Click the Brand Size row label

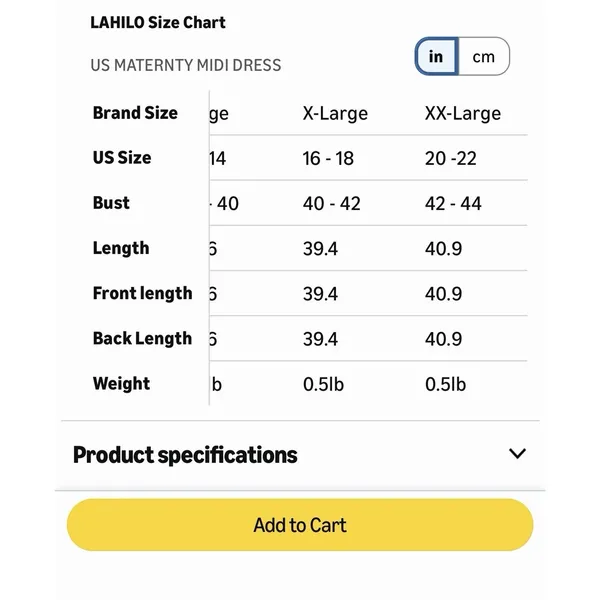135,113
